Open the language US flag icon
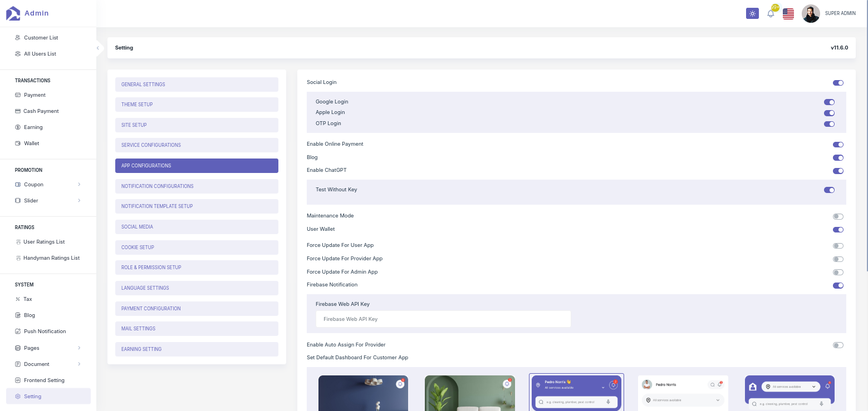The image size is (868, 411). tap(788, 14)
